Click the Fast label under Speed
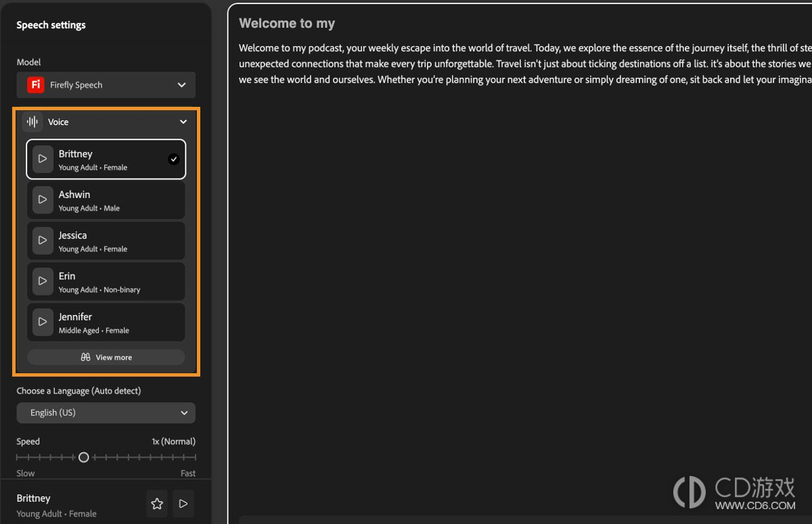Screen dimensions: 812x524 point(188,473)
